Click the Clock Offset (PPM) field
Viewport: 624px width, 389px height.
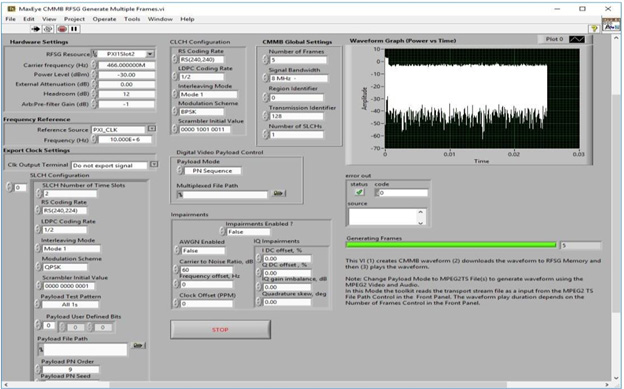tap(206, 304)
